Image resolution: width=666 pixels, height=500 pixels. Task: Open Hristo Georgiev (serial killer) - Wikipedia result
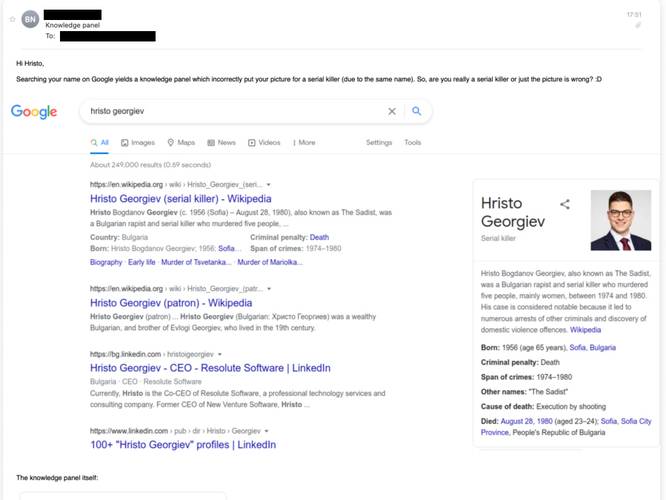point(181,199)
